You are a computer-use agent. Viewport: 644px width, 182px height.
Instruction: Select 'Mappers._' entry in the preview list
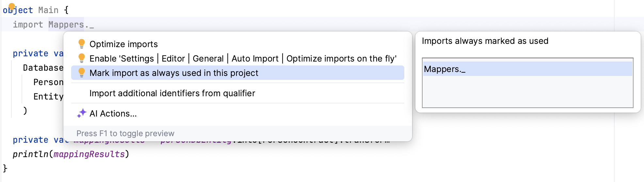[x=444, y=69]
